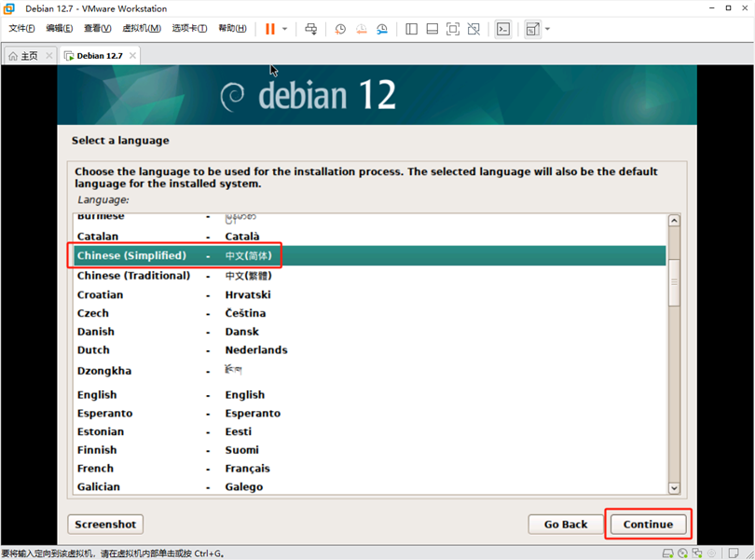755x560 pixels.
Task: Close the Debian 12.7 tab
Action: tap(132, 56)
